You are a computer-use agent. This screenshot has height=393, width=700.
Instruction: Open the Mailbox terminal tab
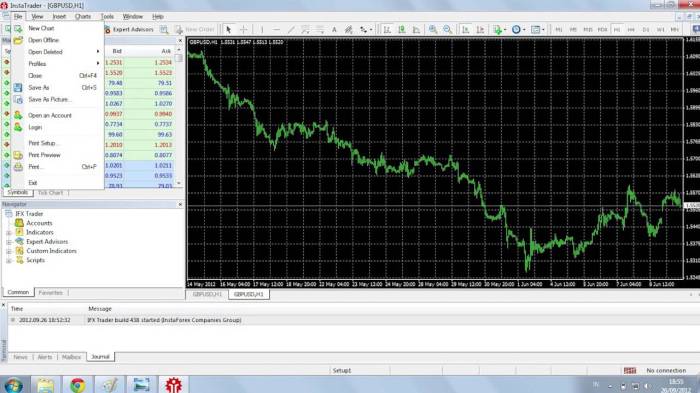[x=71, y=357]
